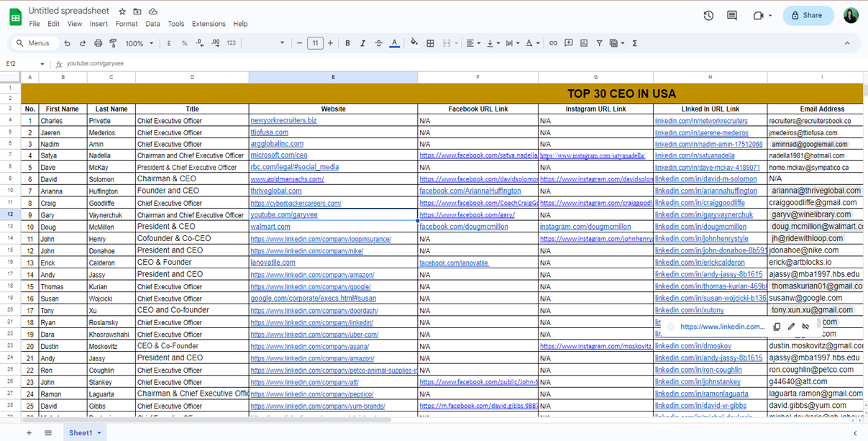The image size is (868, 441).
Task: Toggle strikethrough formatting
Action: coord(378,43)
